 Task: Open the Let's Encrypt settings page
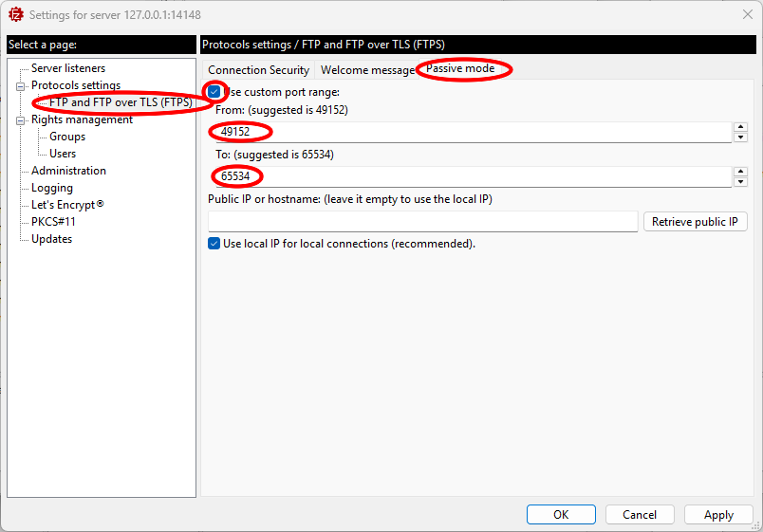66,205
